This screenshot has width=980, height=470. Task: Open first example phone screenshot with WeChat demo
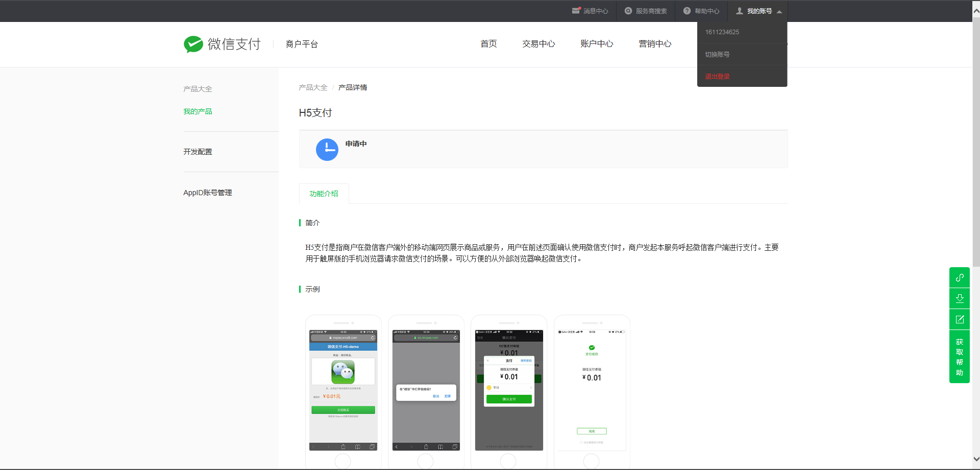click(x=343, y=391)
